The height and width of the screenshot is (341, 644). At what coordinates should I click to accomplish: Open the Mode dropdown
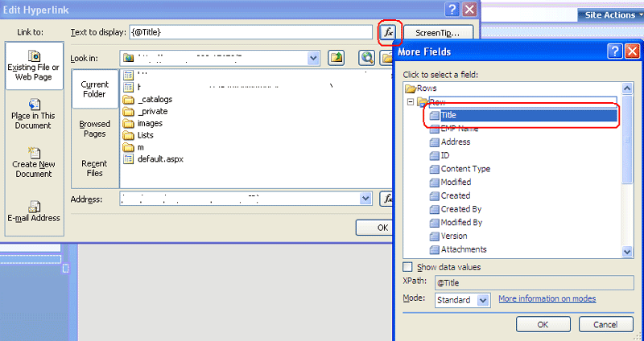pos(484,300)
